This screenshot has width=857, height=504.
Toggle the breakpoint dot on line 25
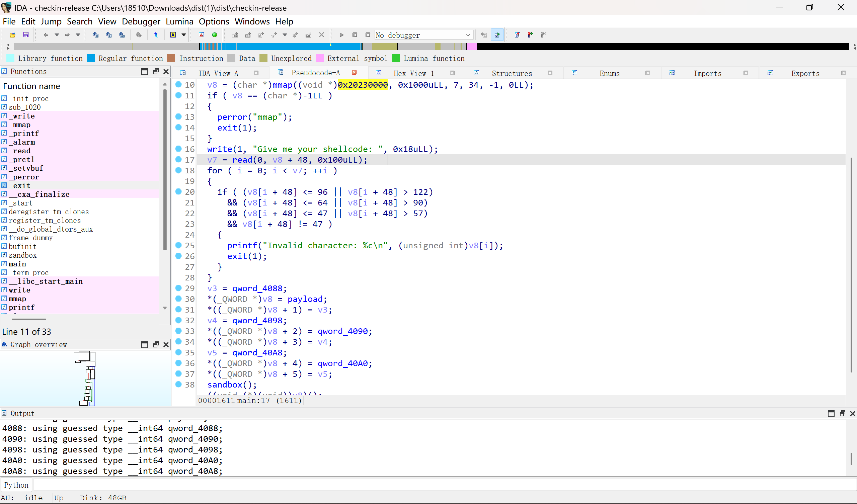click(x=178, y=245)
